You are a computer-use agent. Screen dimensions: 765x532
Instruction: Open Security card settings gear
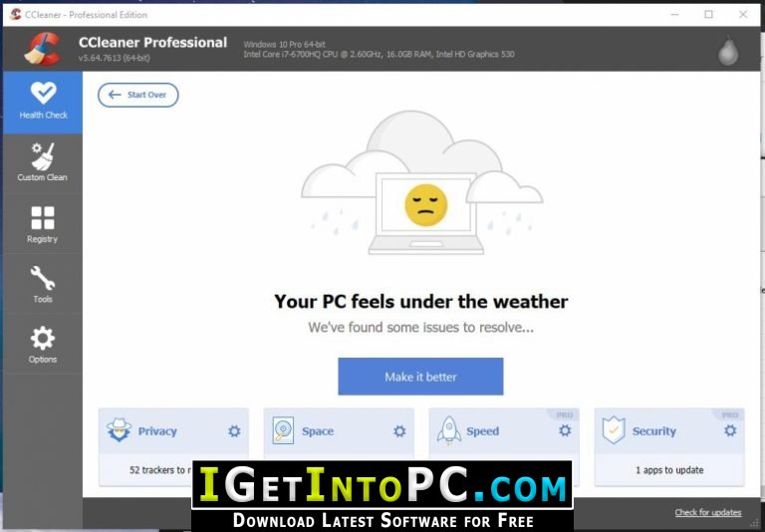[x=730, y=430]
